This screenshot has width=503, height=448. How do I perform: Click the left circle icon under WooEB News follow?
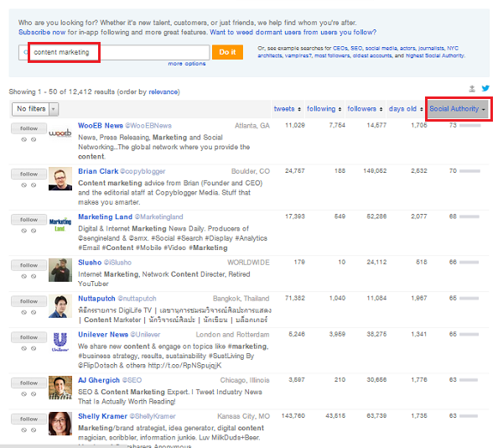[23, 139]
